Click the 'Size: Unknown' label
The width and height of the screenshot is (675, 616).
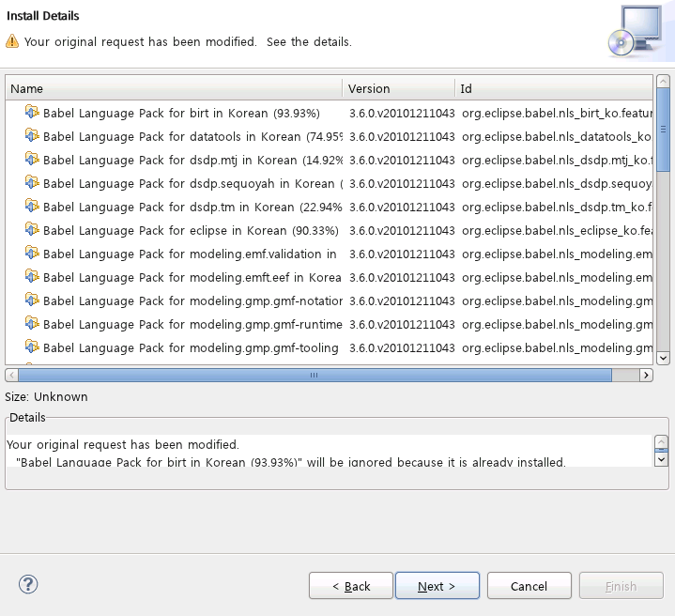point(46,396)
